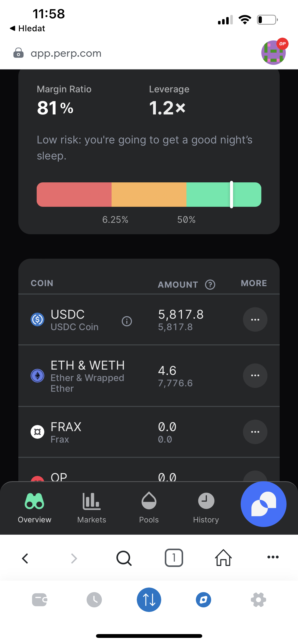Open wallet app settings gear icon
Image resolution: width=298 pixels, height=644 pixels.
coord(258,600)
